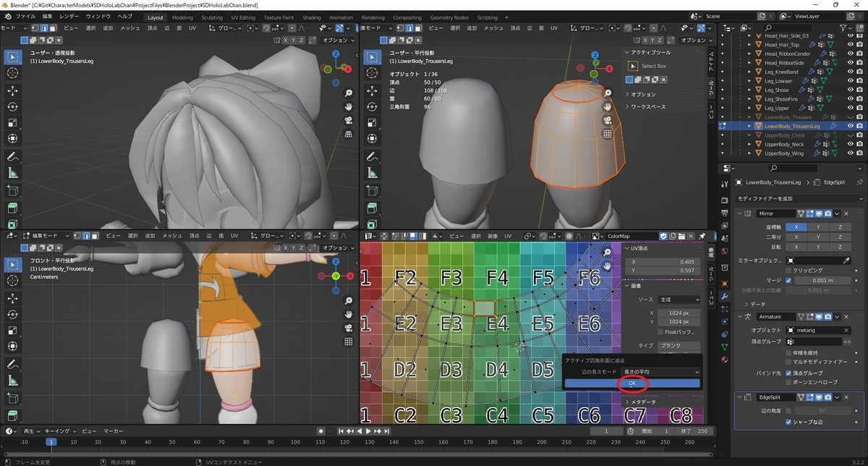The image size is (868, 466).
Task: Toggle the シャープな辺 checkbox
Action: 788,422
